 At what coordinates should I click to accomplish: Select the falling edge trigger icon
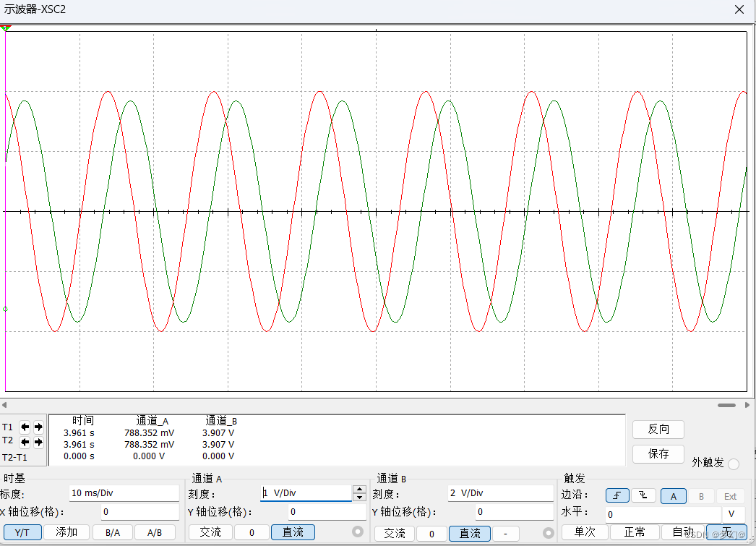coord(642,495)
